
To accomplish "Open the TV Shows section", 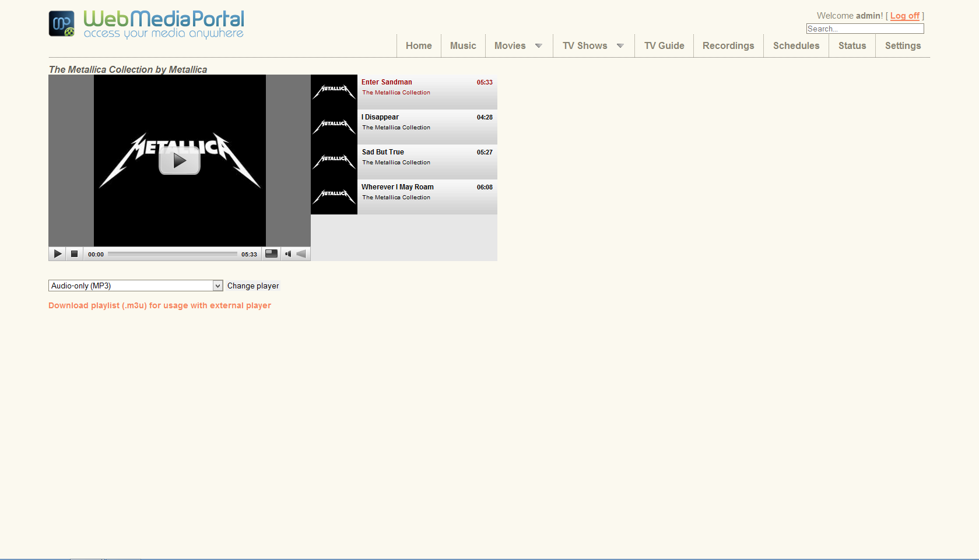I will (585, 45).
